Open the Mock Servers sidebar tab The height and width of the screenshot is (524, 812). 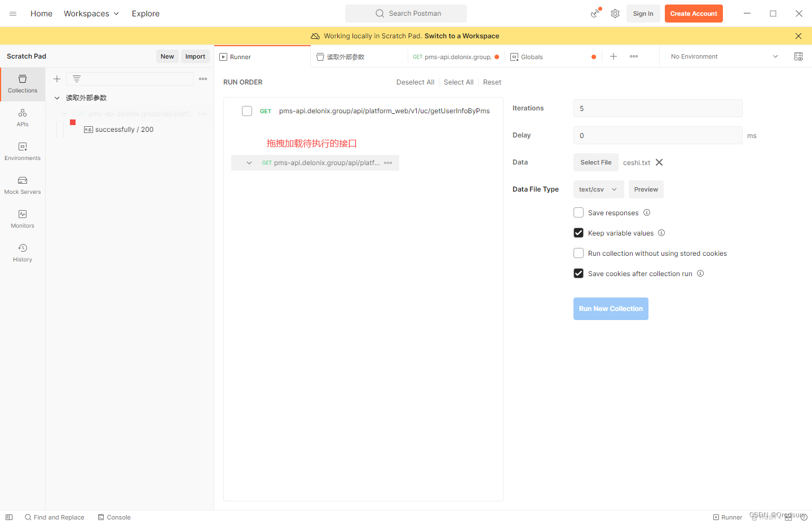coord(23,185)
